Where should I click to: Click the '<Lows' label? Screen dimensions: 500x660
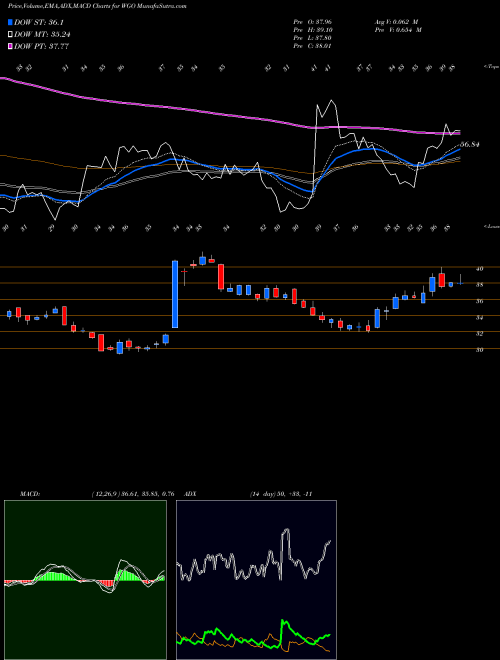pyautogui.click(x=491, y=226)
